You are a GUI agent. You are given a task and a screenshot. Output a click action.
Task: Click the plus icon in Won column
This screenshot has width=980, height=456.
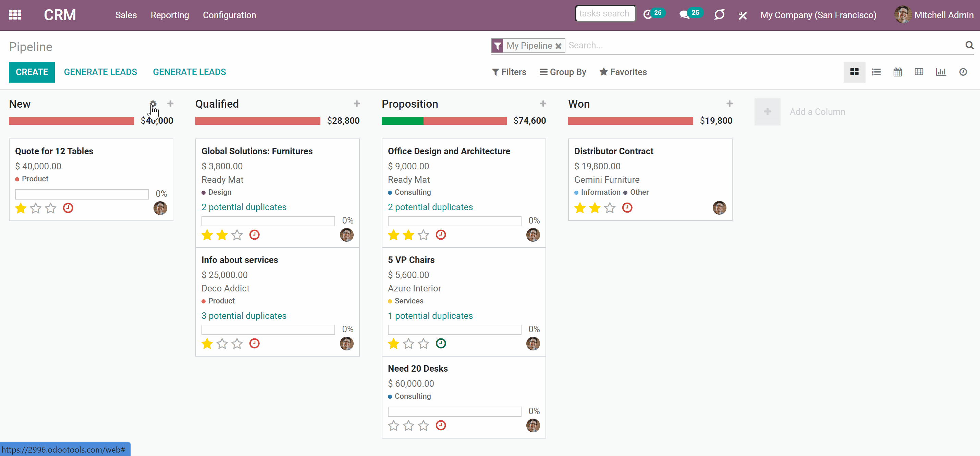(729, 104)
